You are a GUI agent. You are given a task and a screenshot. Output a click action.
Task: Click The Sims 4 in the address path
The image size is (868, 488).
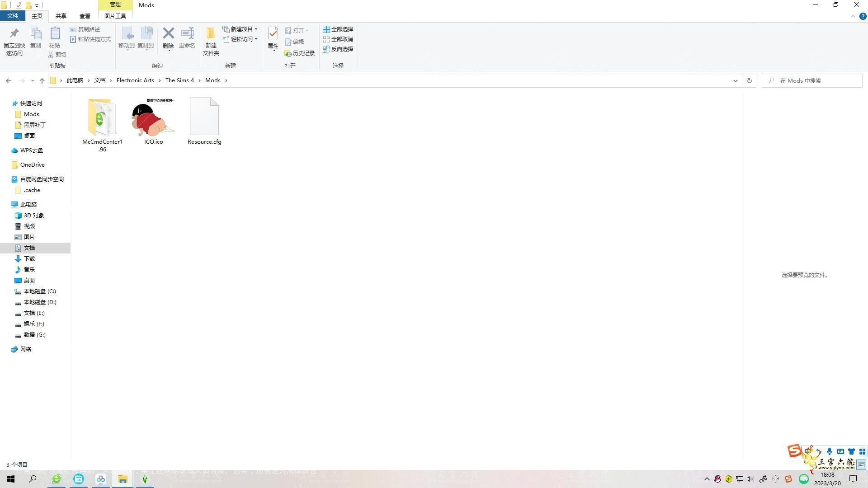pos(179,80)
